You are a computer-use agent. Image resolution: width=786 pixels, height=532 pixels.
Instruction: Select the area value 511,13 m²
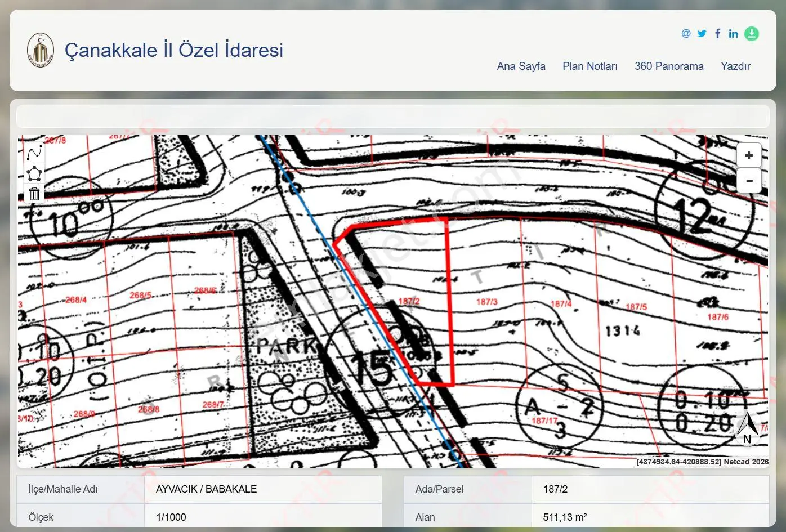point(565,517)
